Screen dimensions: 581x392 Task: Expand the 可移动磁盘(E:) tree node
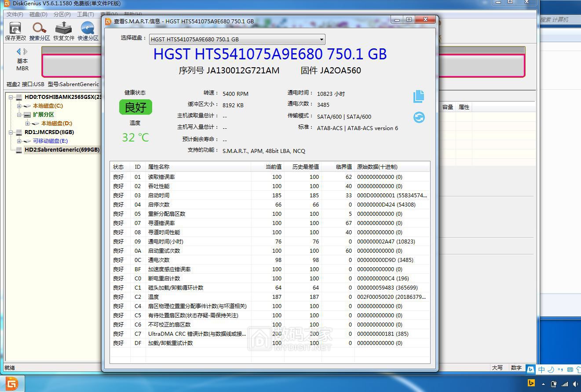coord(19,141)
